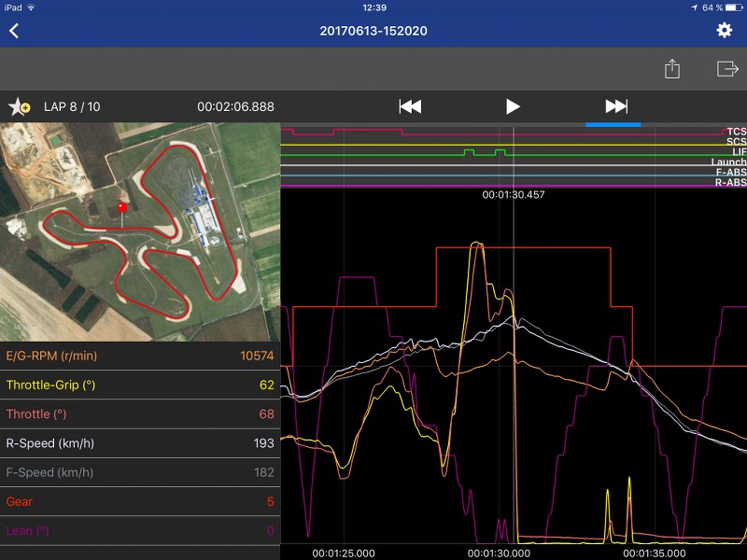Tap the R-Speed value 193
Viewport: 747px width, 560px height.
click(x=264, y=443)
